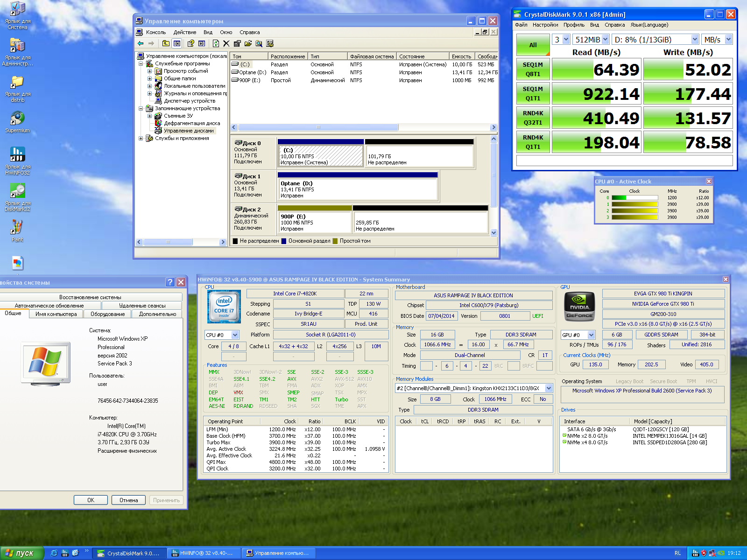Click the Back arrow in Computer Management toolbar
Viewport: 747px width, 560px height.
(x=141, y=43)
